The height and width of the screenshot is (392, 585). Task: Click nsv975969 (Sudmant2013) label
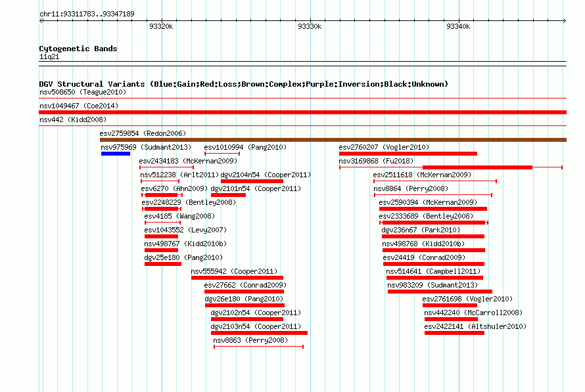tap(146, 147)
